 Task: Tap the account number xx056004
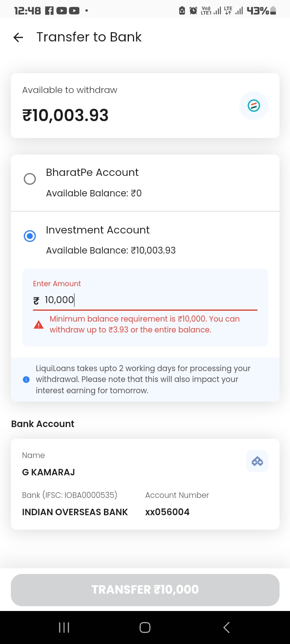tap(167, 512)
